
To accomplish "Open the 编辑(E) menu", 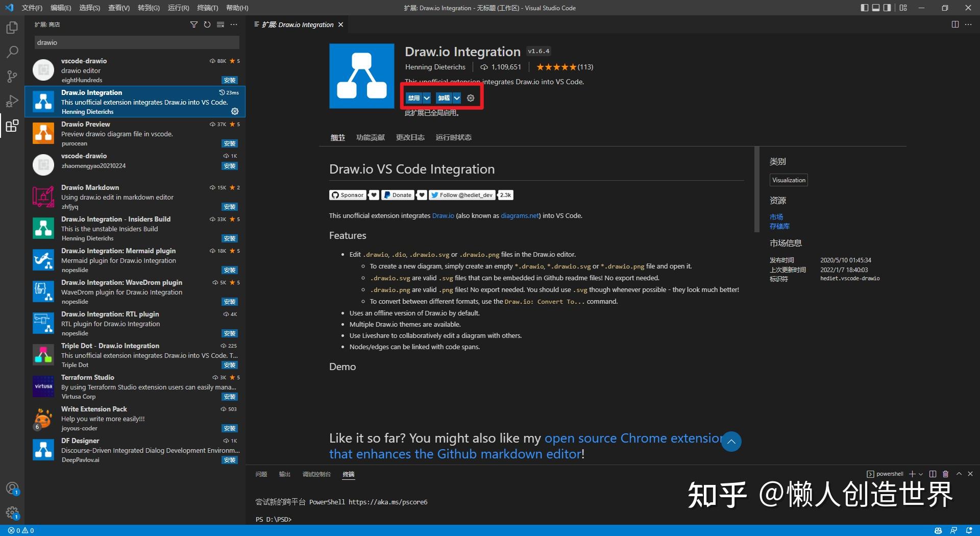I will pyautogui.click(x=61, y=8).
